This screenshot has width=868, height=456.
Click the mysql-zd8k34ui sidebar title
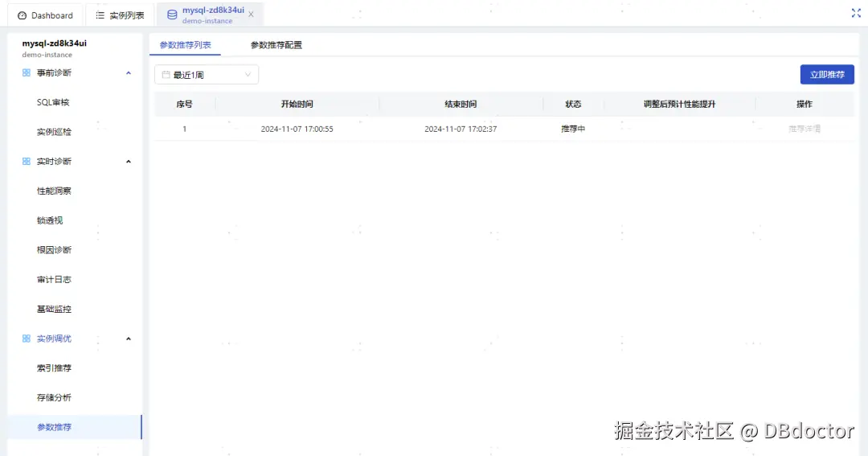pyautogui.click(x=55, y=43)
